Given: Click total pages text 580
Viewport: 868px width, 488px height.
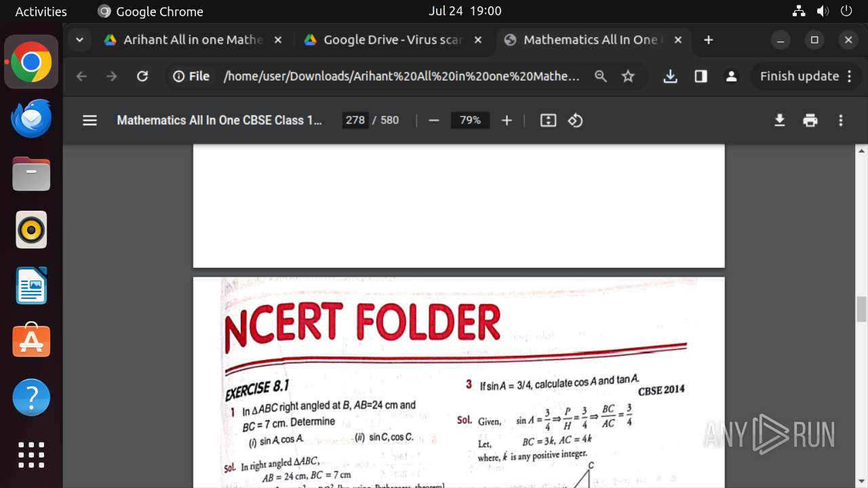Looking at the screenshot, I should click(x=390, y=120).
